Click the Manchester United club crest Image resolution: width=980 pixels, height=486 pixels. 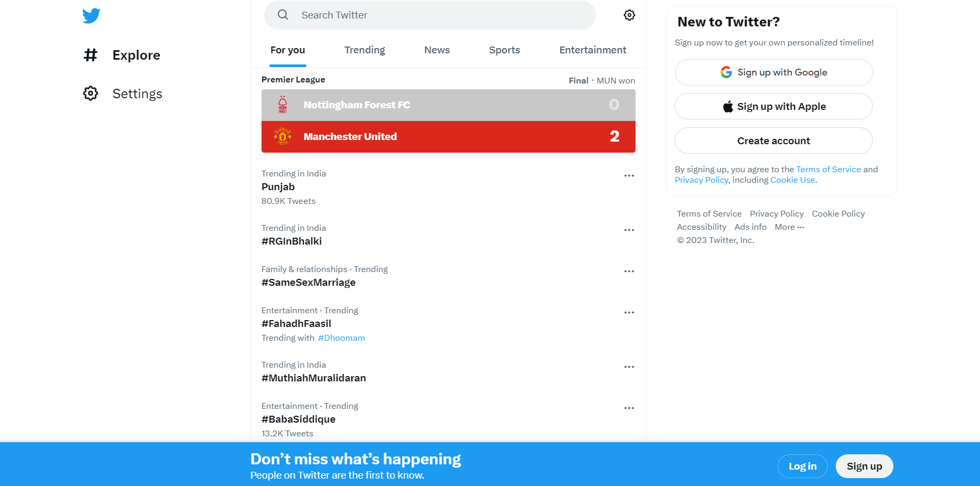coord(283,136)
